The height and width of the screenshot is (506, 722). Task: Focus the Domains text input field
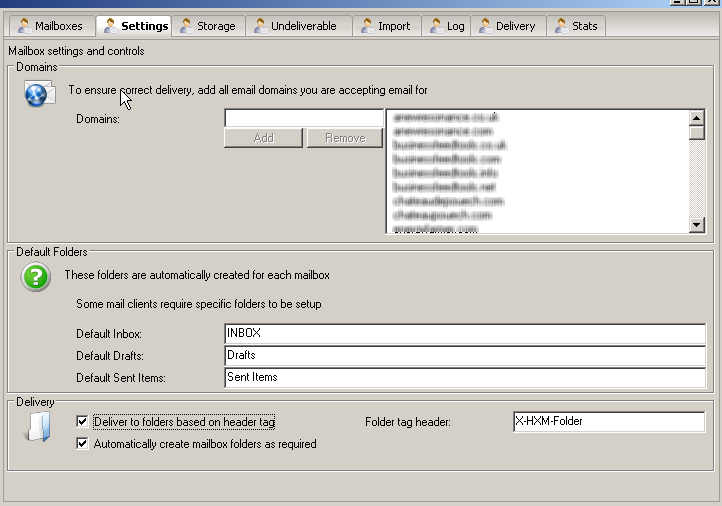[x=303, y=119]
